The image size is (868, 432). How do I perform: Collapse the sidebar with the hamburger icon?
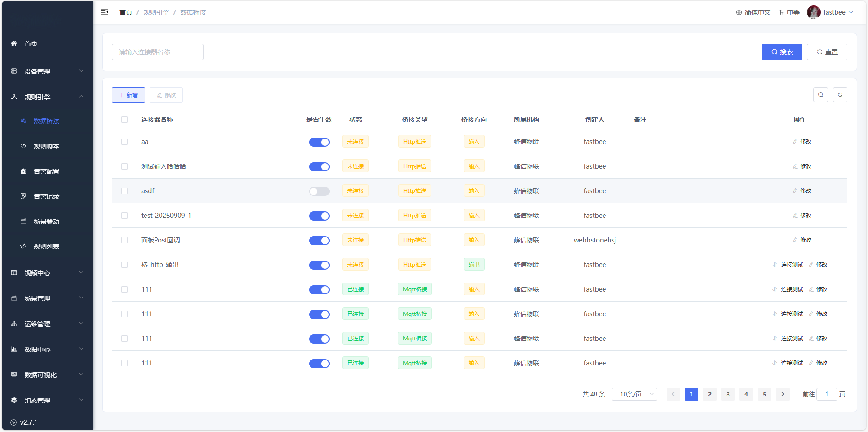point(104,12)
